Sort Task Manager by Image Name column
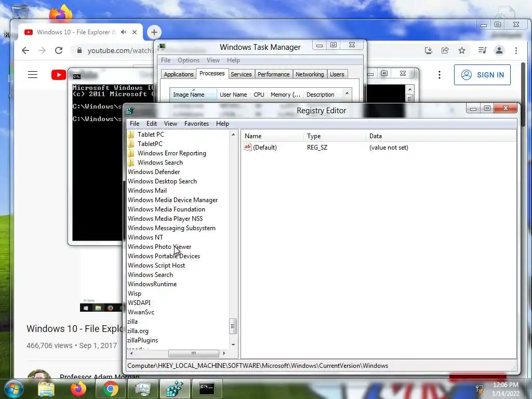Screen dimensions: 532x399 click(x=193, y=95)
